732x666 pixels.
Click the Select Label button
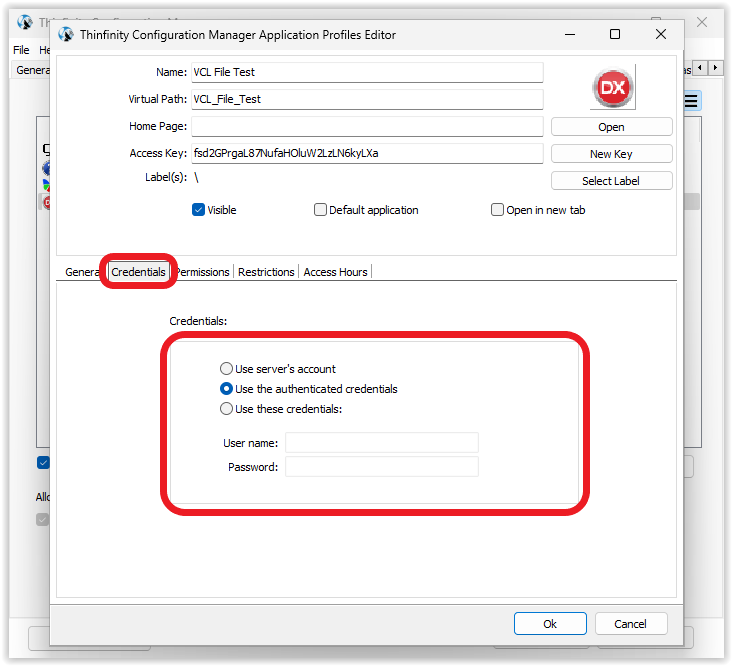[x=611, y=181]
